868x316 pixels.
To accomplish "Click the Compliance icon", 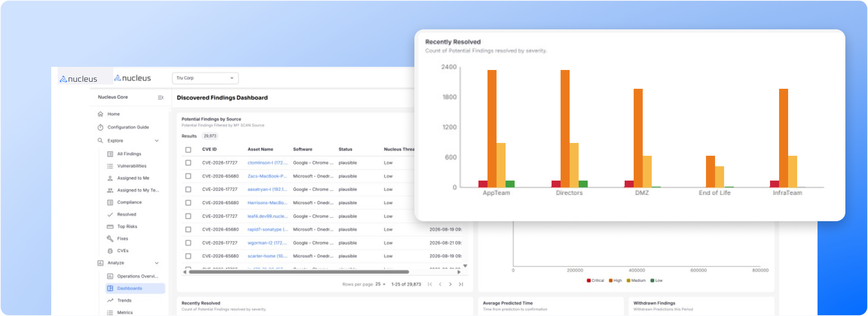I will point(110,202).
